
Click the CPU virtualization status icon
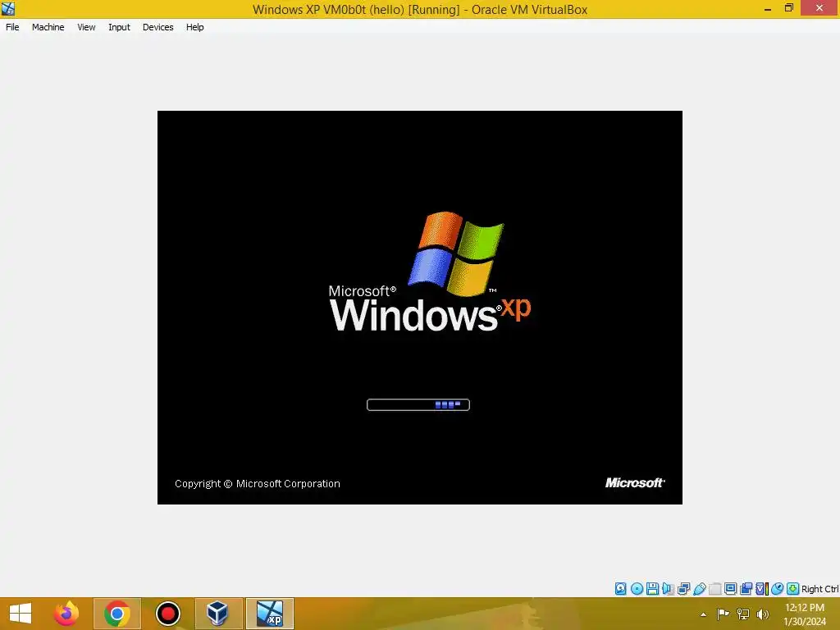pos(762,589)
